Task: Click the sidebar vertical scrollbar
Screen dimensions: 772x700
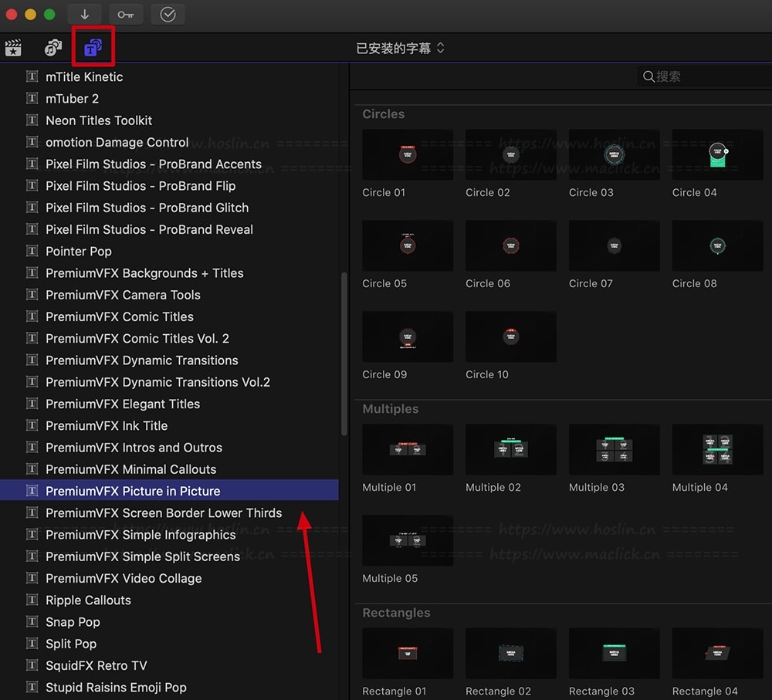Action: tap(344, 353)
